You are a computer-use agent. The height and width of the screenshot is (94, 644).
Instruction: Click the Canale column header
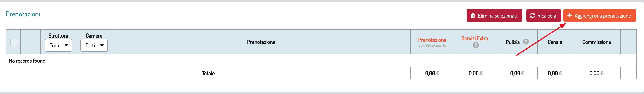point(555,42)
